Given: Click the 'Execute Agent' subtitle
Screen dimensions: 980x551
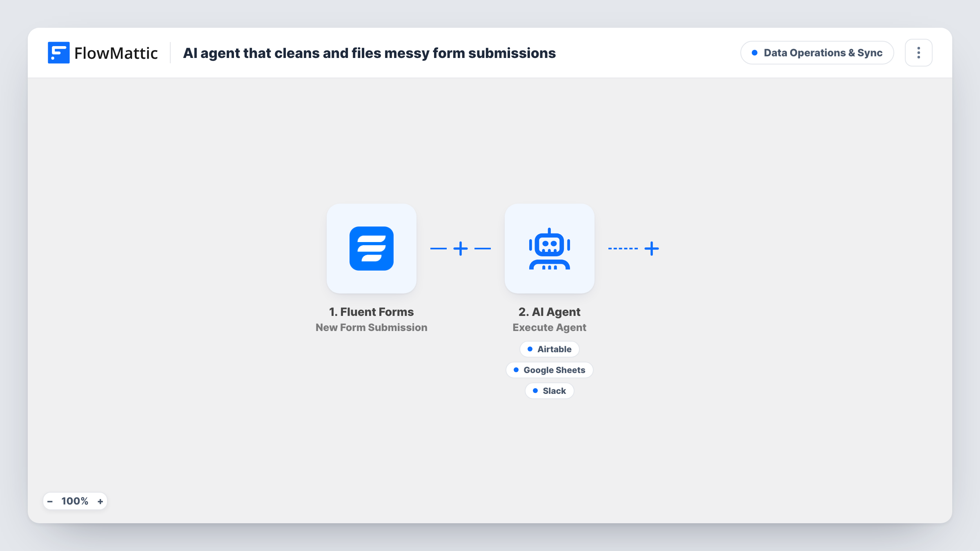Looking at the screenshot, I should 549,327.
